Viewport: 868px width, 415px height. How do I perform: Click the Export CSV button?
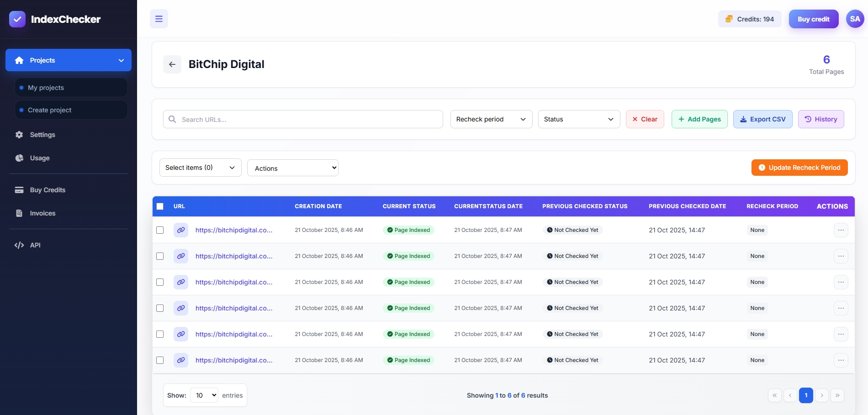(762, 119)
